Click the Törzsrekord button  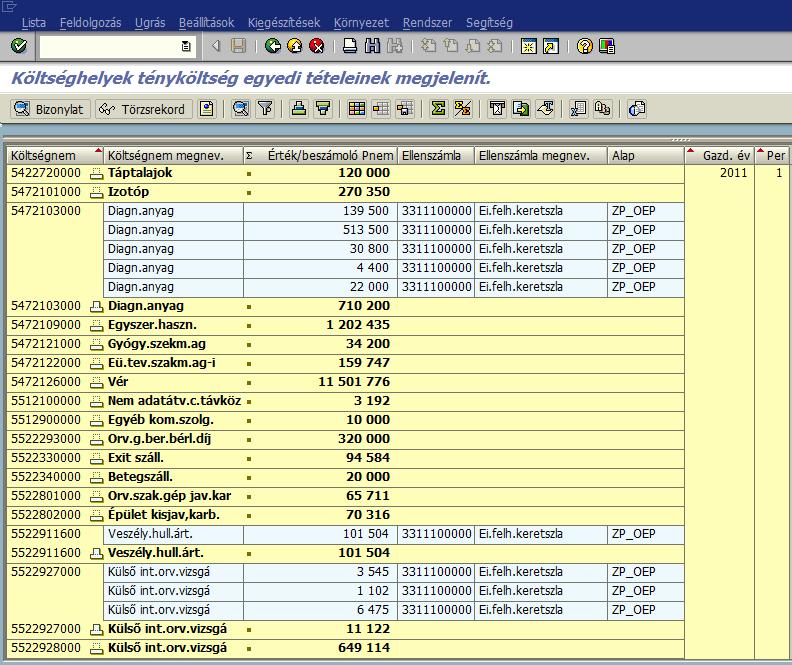point(143,109)
